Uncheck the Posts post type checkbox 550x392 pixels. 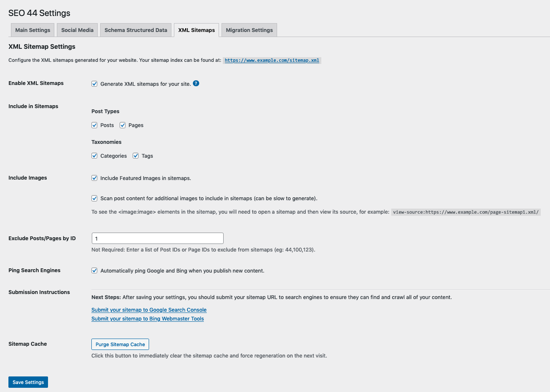coord(95,125)
